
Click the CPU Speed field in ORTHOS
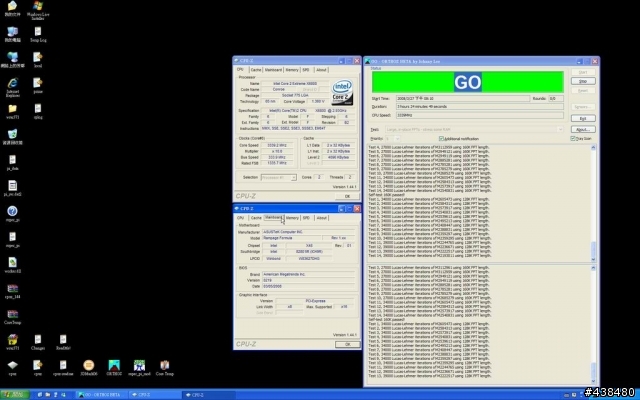pos(480,116)
